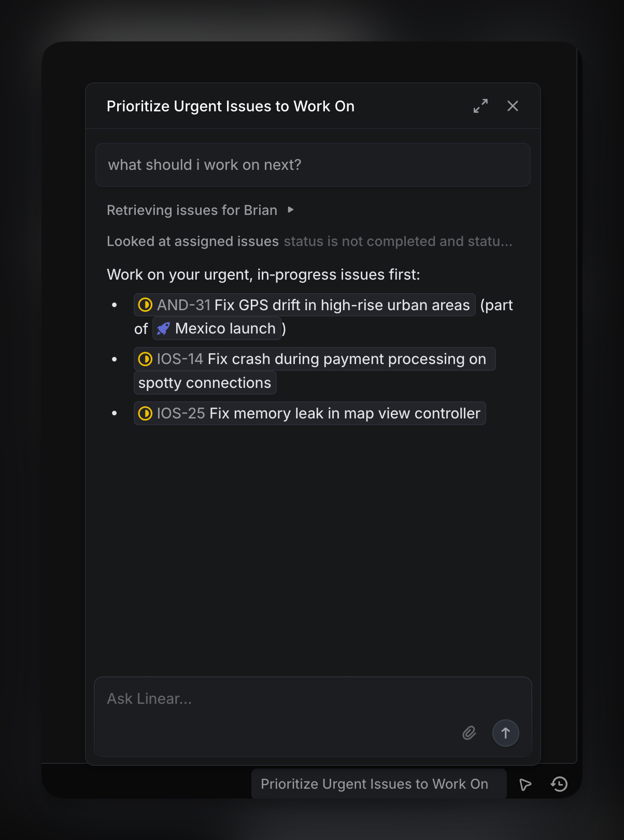Open the "Fix crash during payment processing" issue
The image size is (624, 840).
point(346,359)
